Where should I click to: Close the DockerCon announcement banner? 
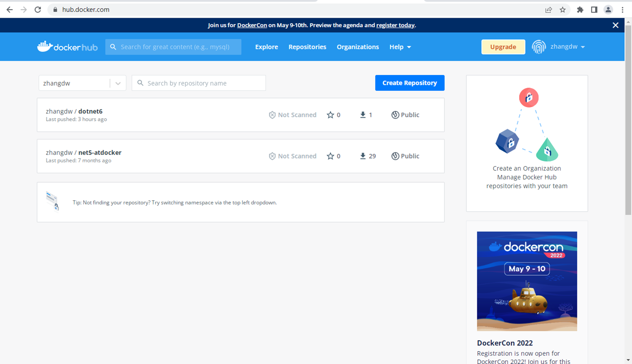tap(616, 25)
